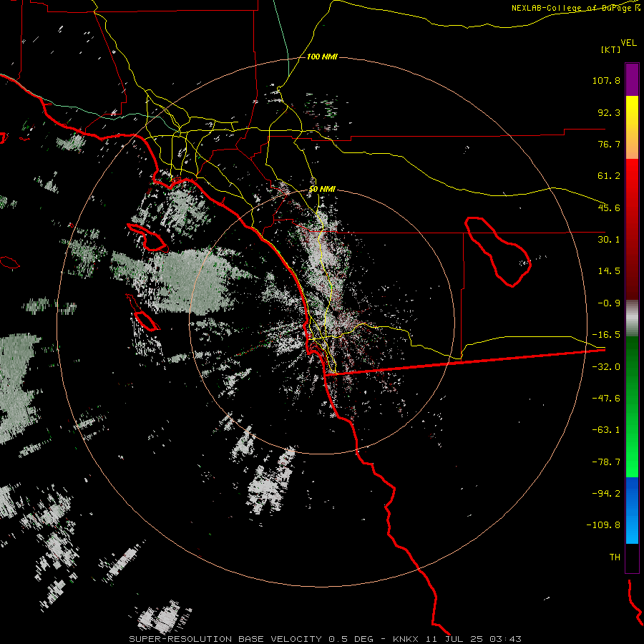Click the 107.8 velocity scale value
This screenshot has height=644, width=644.
coord(606,80)
